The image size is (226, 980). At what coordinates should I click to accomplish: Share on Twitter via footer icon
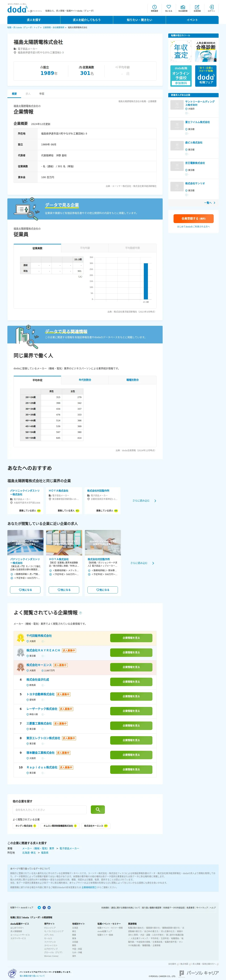(39, 907)
